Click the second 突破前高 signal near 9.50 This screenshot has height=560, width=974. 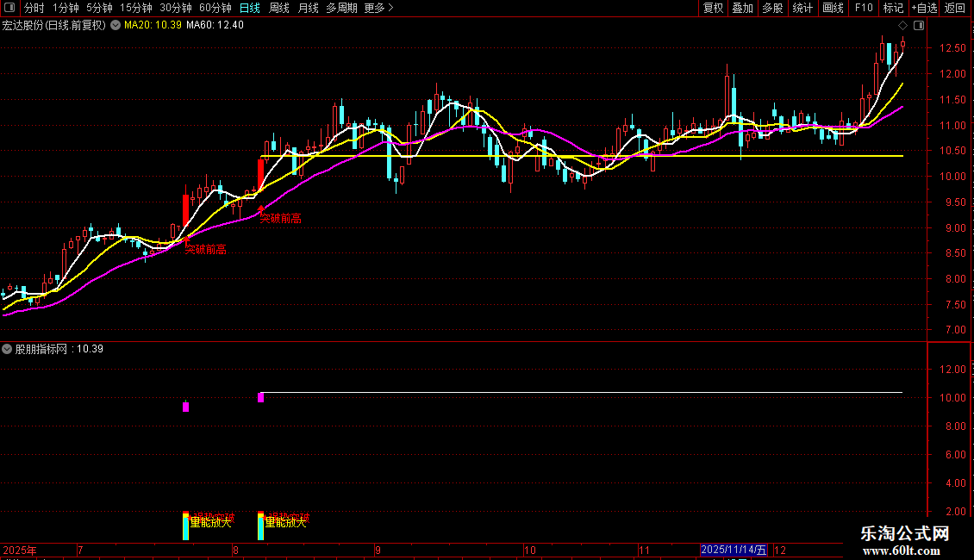(x=281, y=218)
